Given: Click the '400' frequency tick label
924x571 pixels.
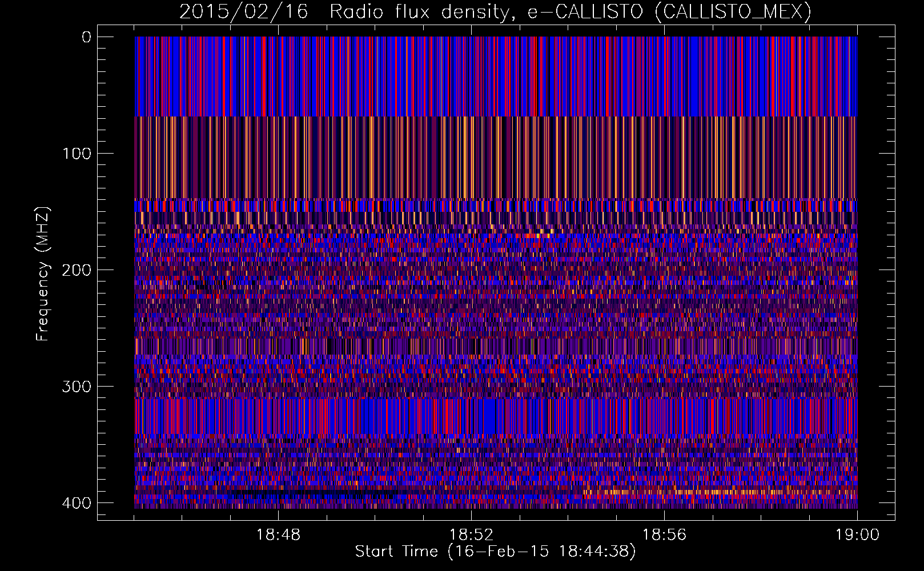Looking at the screenshot, I should [77, 503].
